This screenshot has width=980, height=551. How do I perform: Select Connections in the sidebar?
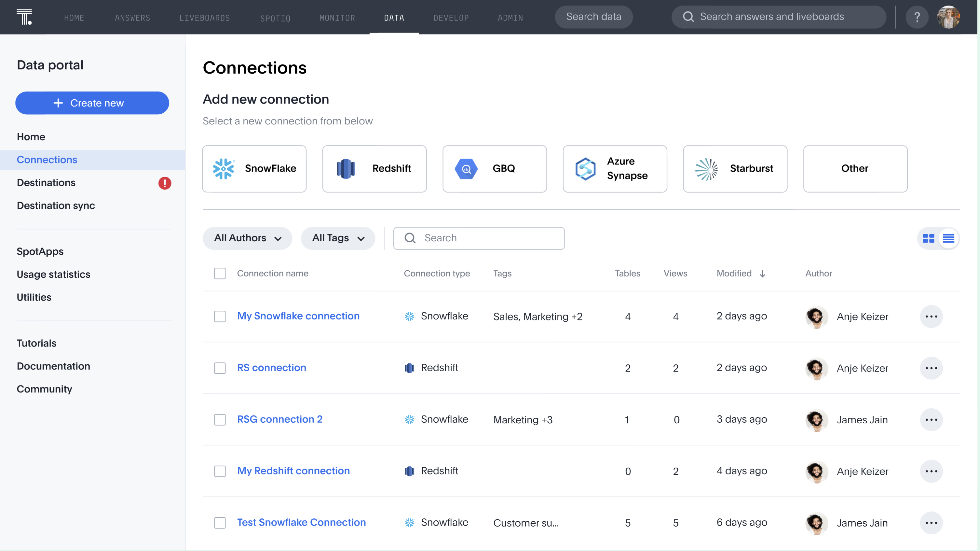tap(92, 160)
